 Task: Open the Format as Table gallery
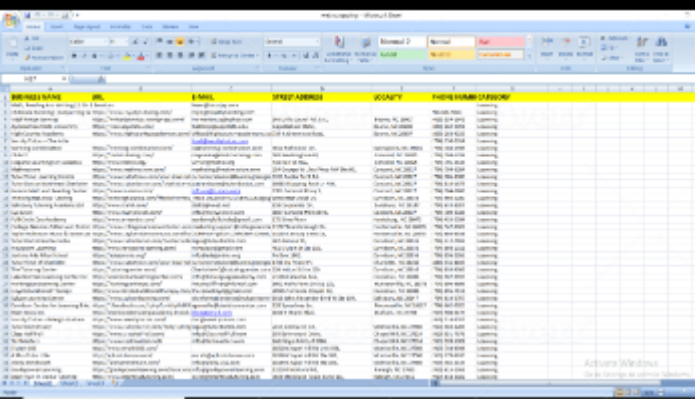[x=365, y=49]
